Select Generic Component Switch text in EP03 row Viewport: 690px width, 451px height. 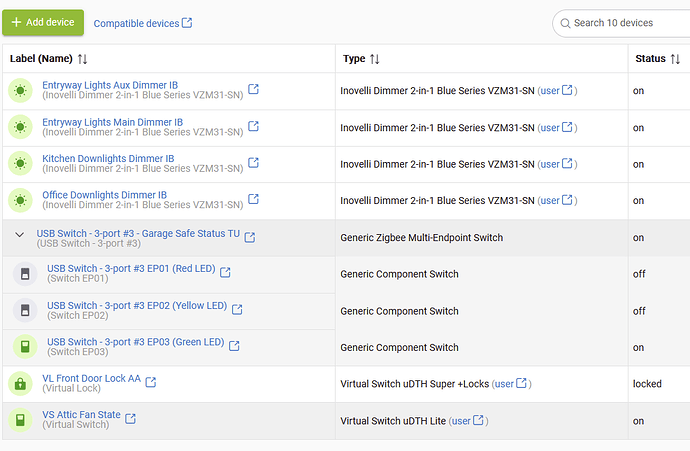(x=399, y=348)
